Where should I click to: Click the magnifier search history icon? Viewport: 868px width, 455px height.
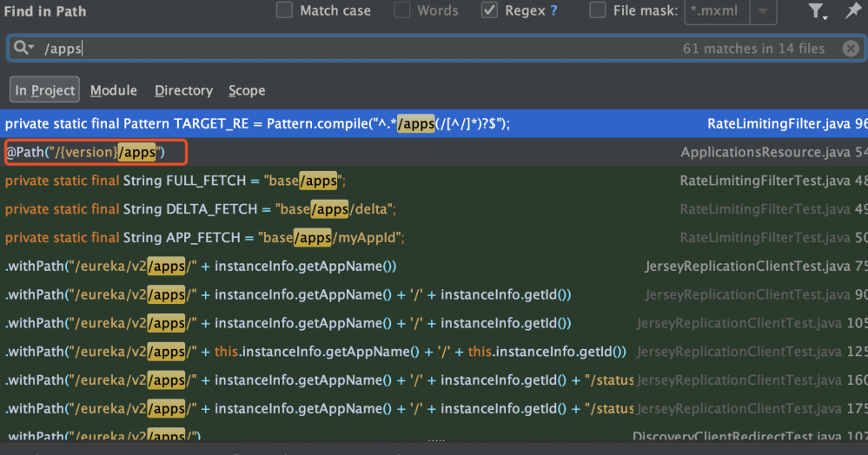point(23,49)
